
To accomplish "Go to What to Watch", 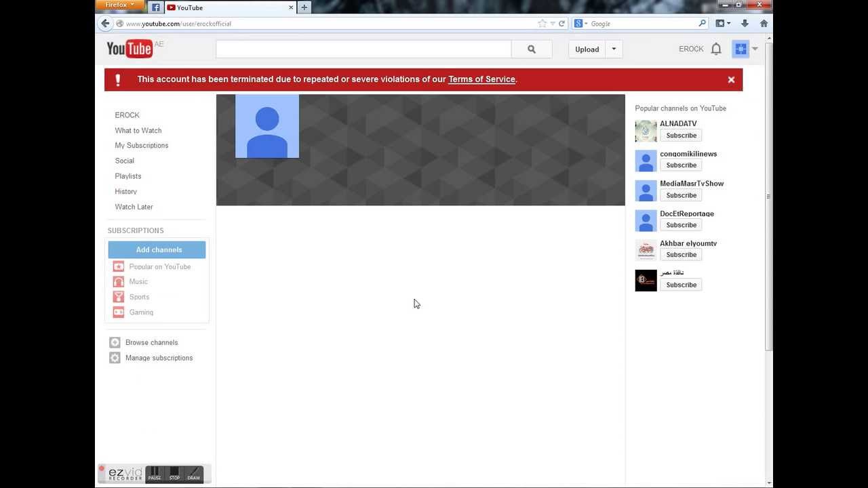I will coord(138,130).
